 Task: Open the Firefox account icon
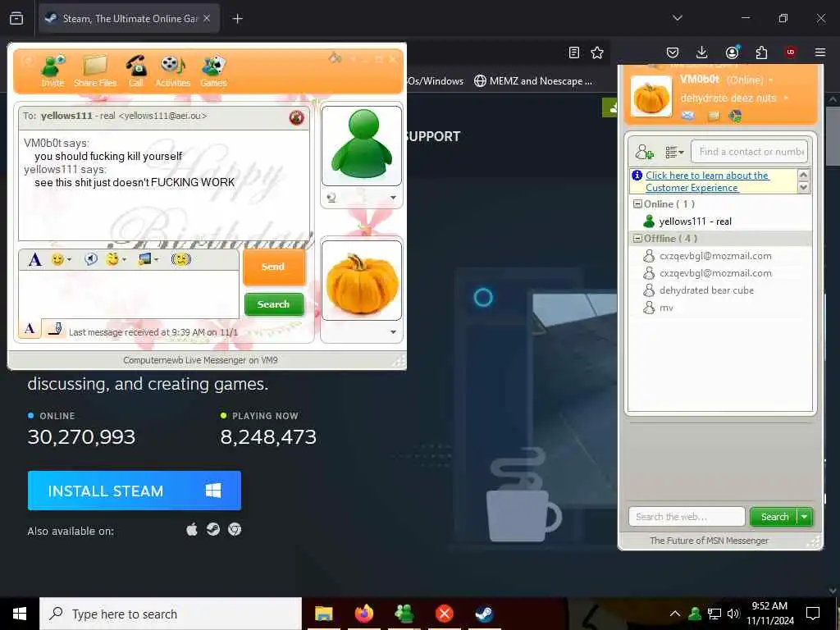pyautogui.click(x=732, y=52)
